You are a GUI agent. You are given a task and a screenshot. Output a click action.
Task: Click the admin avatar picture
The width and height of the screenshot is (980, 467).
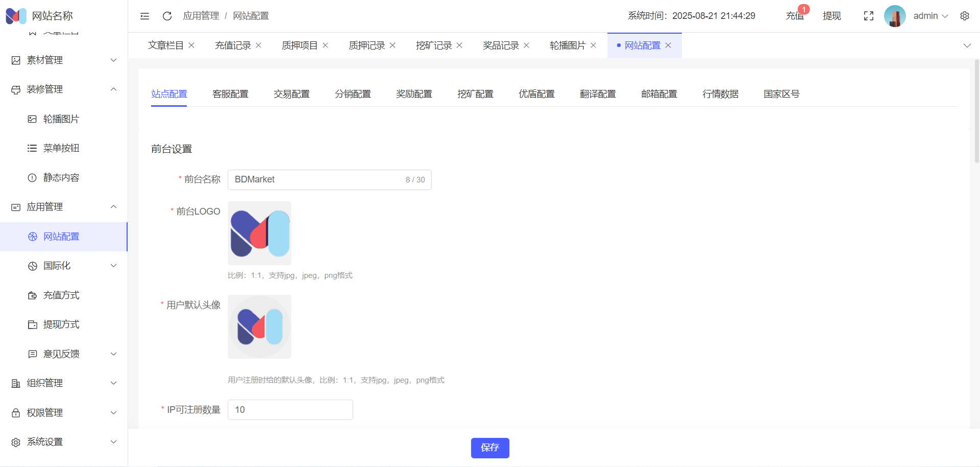click(x=894, y=16)
